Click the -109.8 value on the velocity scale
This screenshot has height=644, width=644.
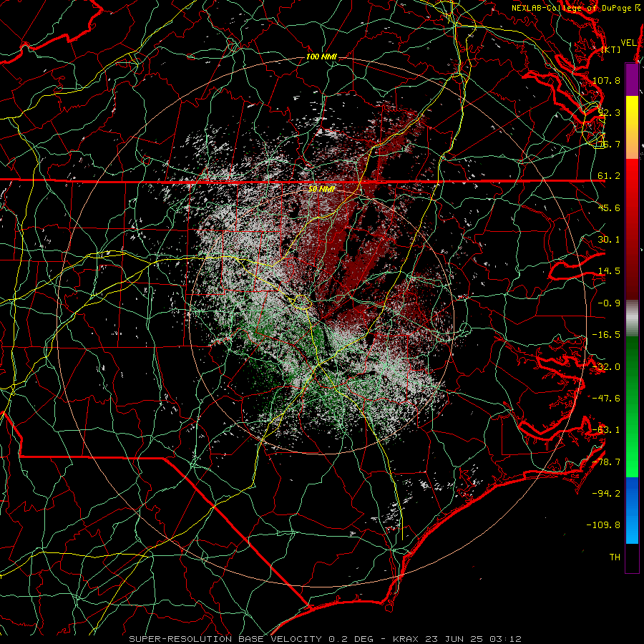point(603,525)
